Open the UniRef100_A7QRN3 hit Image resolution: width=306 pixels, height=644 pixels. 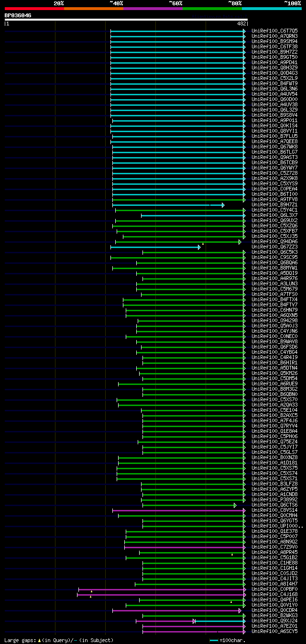274,36
